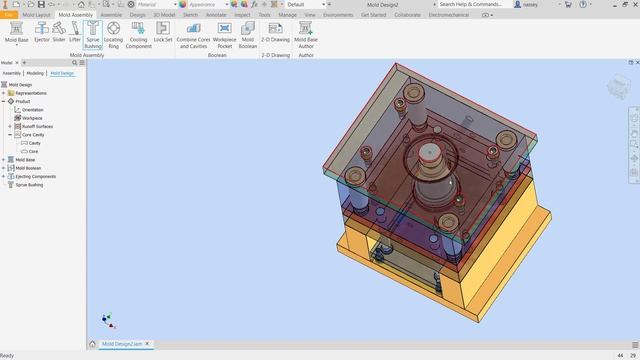Viewport: 640px width, 360px height.
Task: Create a new file from the quick access toolbar
Action: point(16,4)
